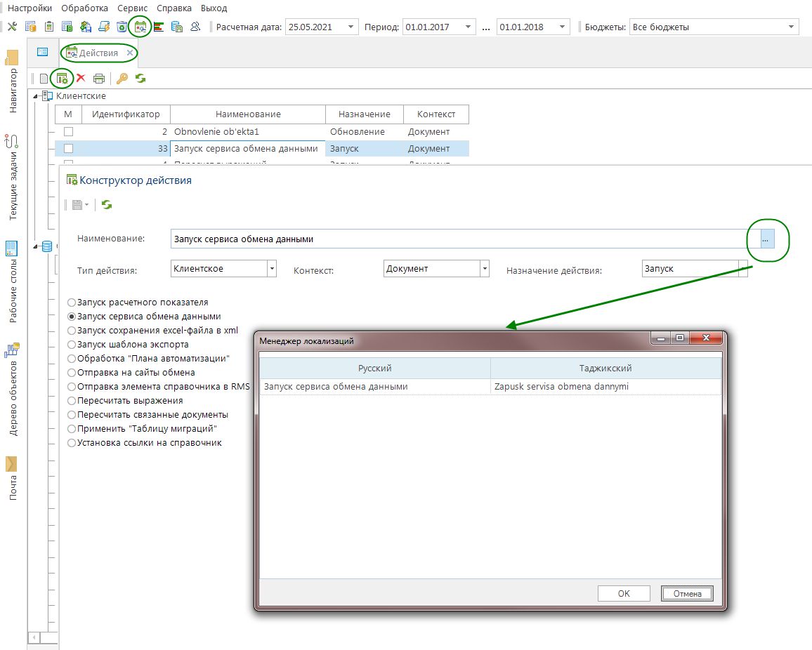The height and width of the screenshot is (650, 812).
Task: Click the Наименование text field
Action: [x=457, y=239]
